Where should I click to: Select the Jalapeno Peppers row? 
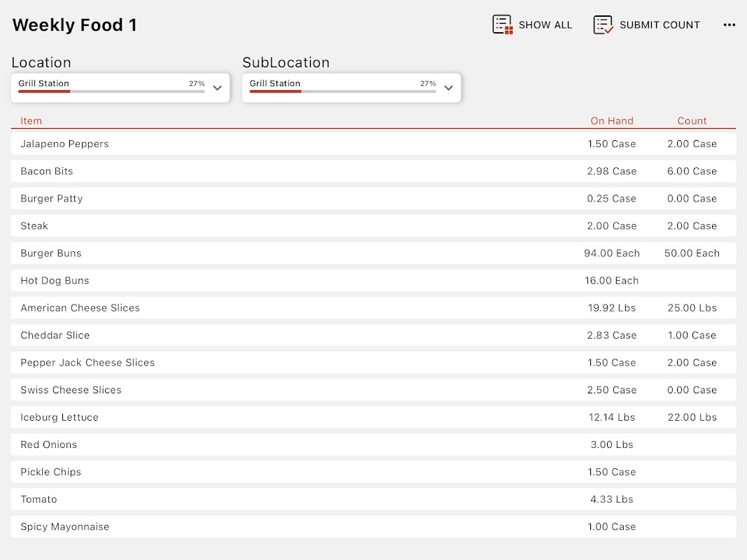click(x=374, y=143)
